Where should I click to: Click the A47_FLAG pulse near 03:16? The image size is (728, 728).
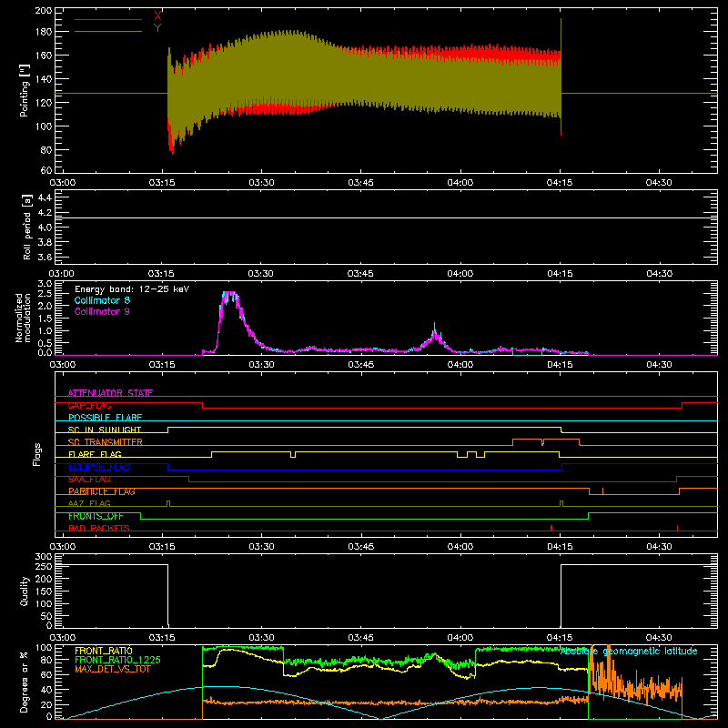[x=168, y=503]
